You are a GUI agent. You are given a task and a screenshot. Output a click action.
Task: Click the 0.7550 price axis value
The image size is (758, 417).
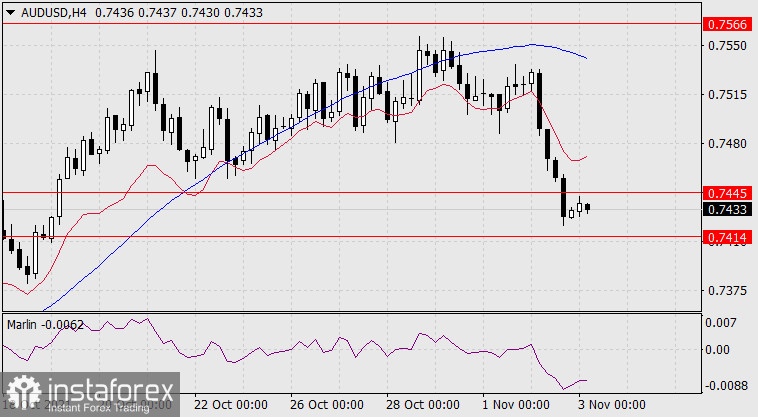(725, 46)
